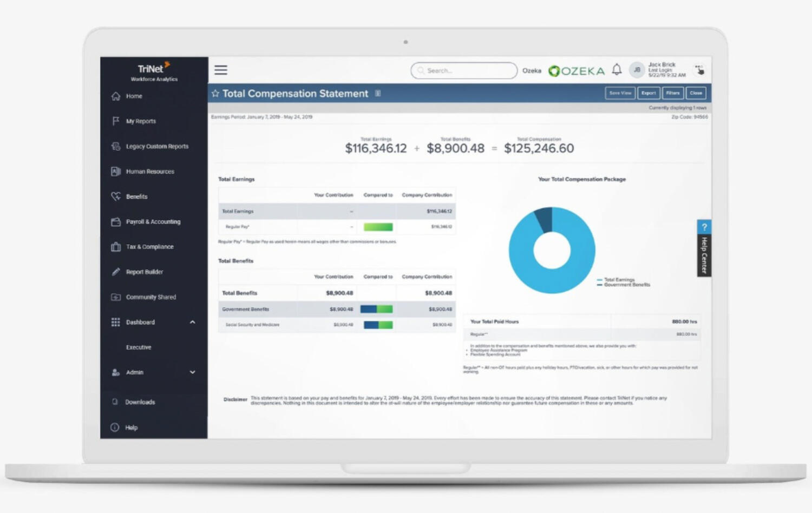Expand the Admin section chevron
This screenshot has height=513, width=812.
pos(192,372)
